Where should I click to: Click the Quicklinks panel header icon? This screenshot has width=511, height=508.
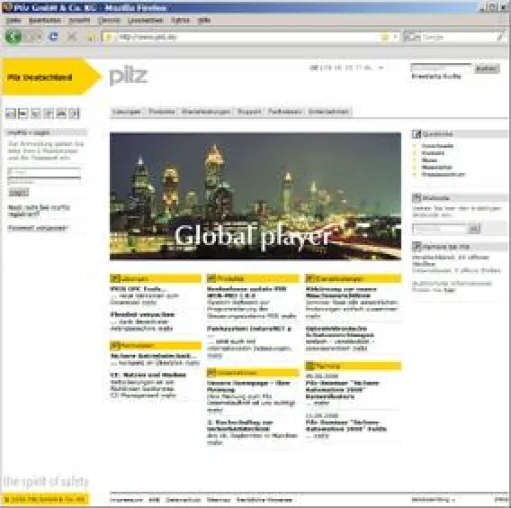[x=416, y=134]
